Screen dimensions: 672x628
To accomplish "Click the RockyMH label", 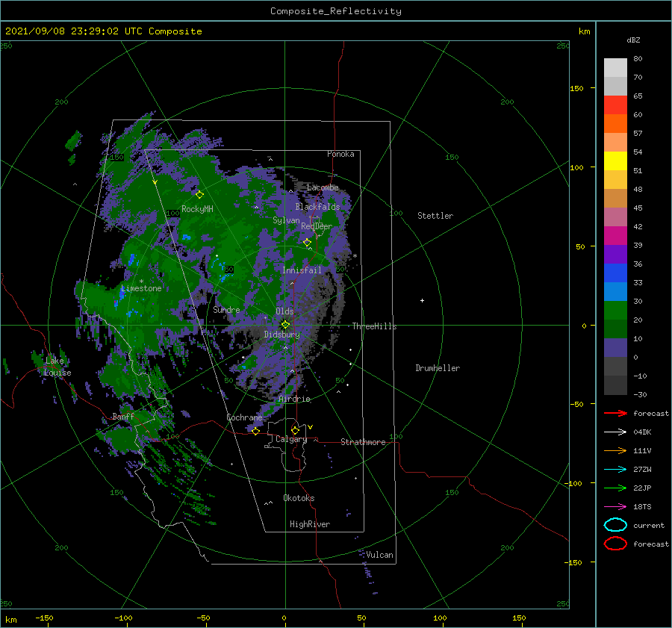I will pos(197,209).
